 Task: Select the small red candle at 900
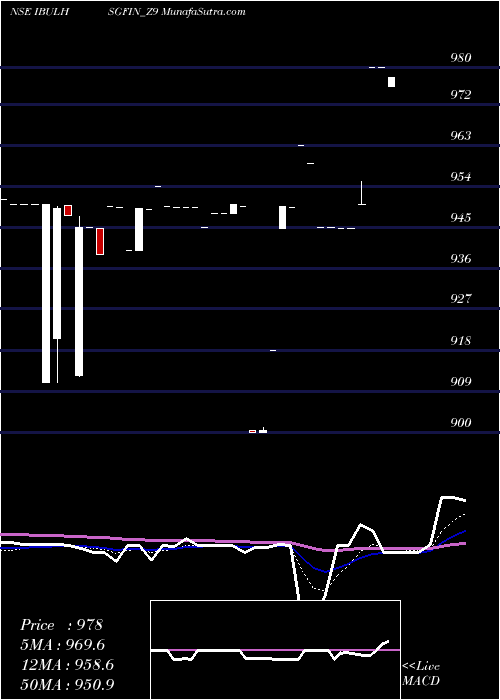252,431
